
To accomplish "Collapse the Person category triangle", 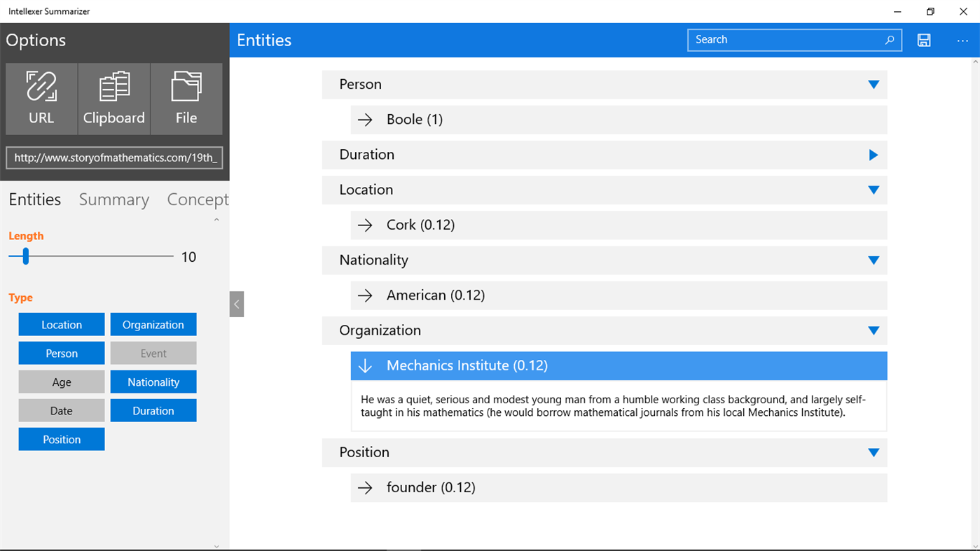I will point(873,85).
